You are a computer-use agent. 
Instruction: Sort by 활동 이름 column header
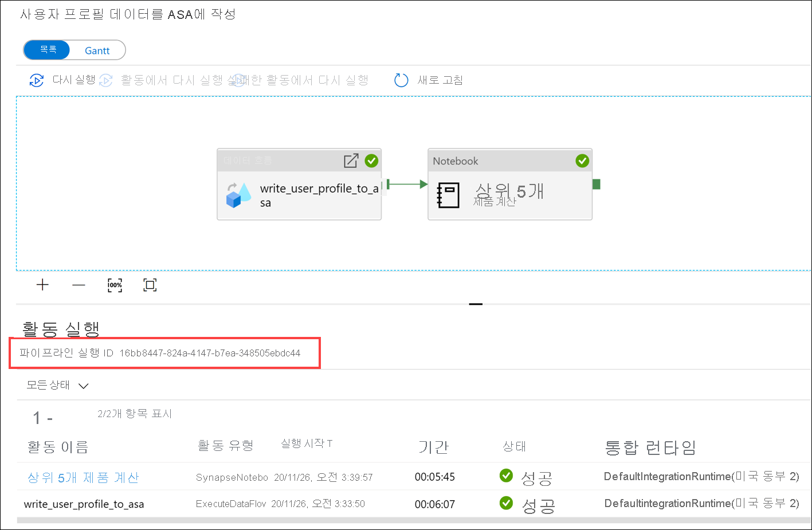pos(58,447)
